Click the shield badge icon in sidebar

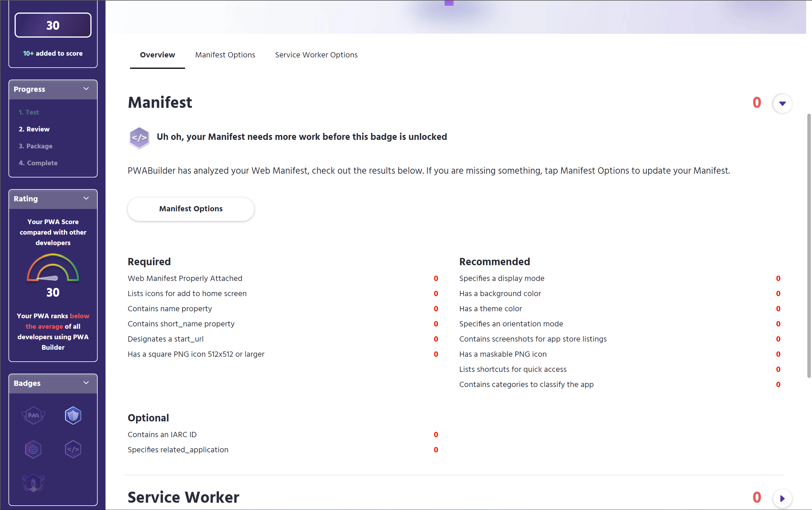(x=73, y=415)
